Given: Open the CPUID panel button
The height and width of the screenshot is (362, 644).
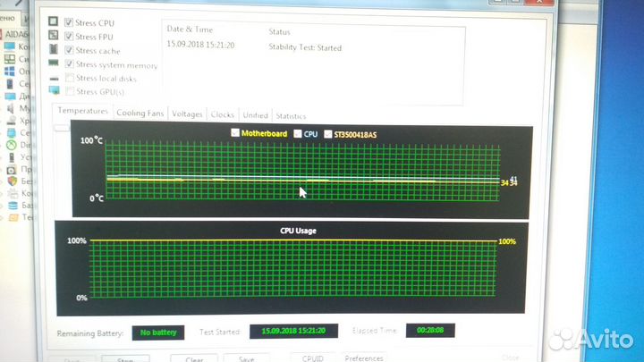Looking at the screenshot, I should pyautogui.click(x=312, y=358).
